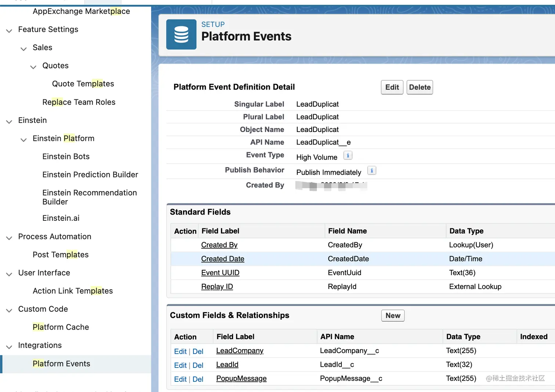The width and height of the screenshot is (555, 392).
Task: Edit the PopupMessage custom field
Action: [x=180, y=379]
